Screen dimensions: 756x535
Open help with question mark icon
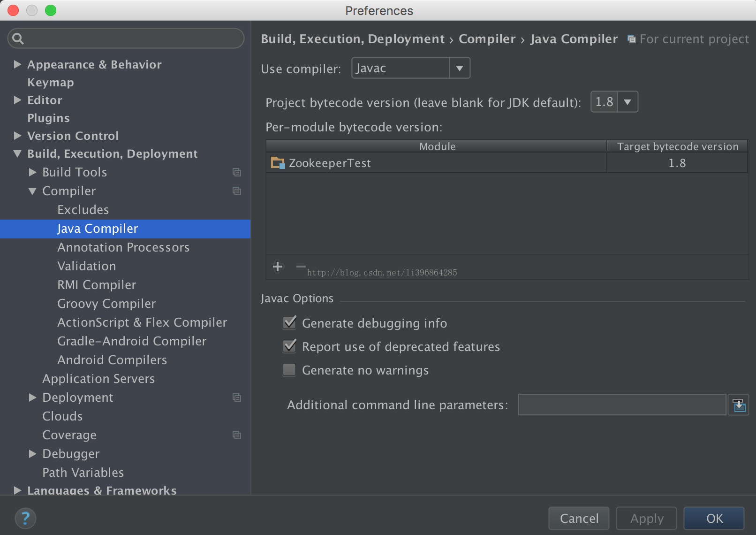click(25, 518)
